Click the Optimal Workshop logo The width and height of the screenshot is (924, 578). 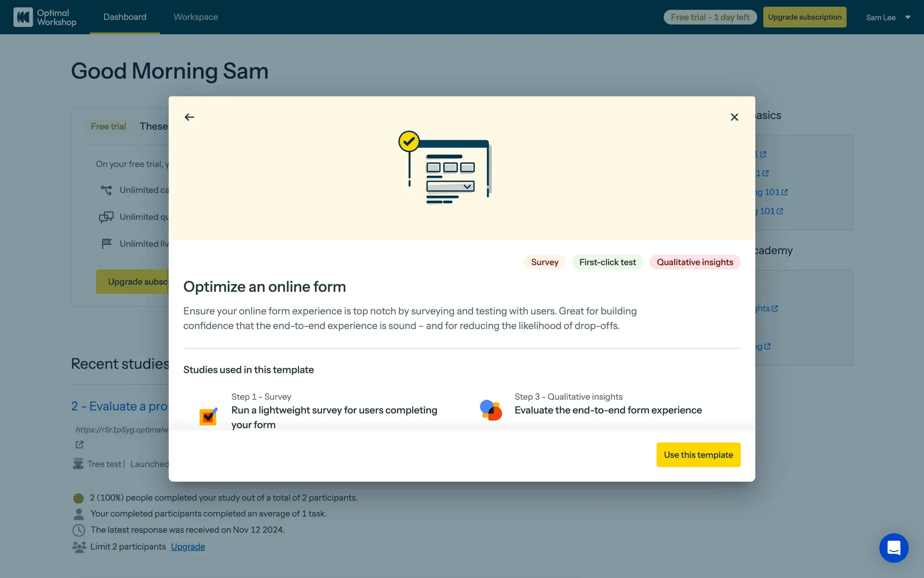(45, 17)
